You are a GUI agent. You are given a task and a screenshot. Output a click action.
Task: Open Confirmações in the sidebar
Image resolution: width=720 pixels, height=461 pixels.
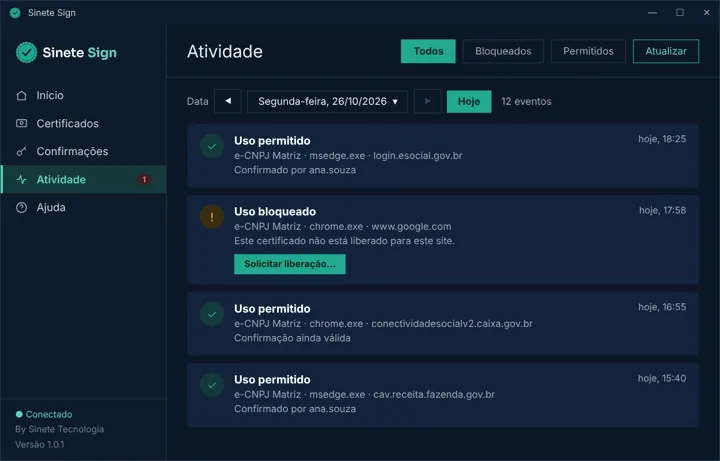point(83,152)
